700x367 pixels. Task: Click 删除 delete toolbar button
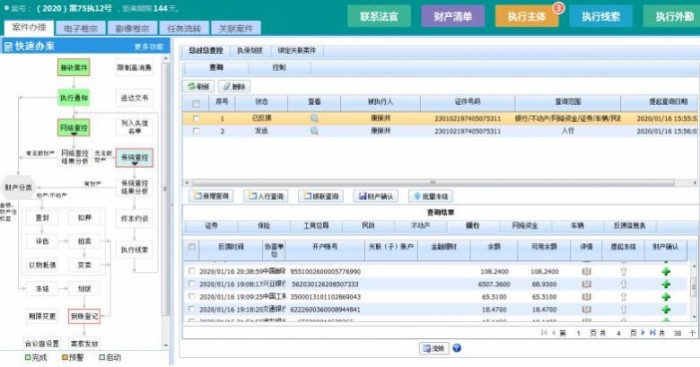[x=234, y=86]
